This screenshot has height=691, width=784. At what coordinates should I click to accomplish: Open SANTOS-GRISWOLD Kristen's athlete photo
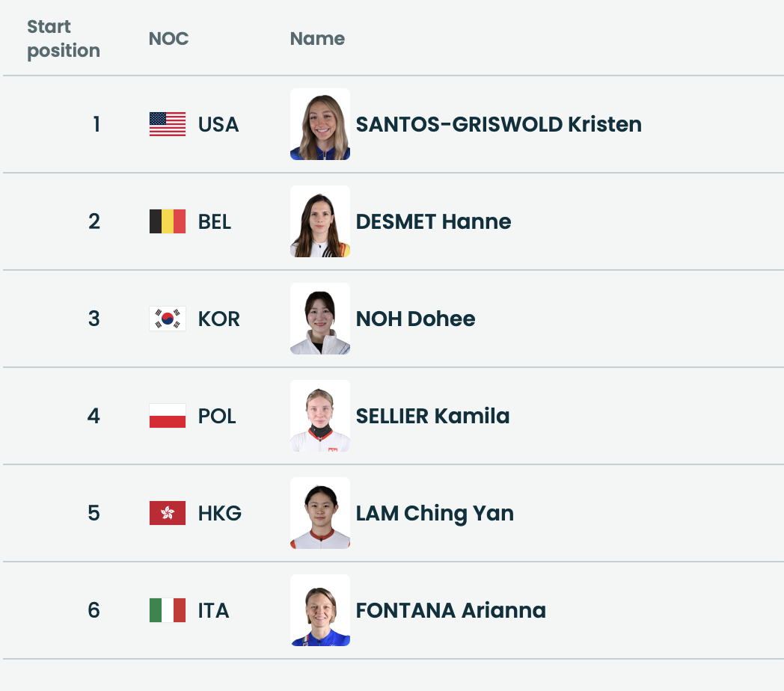coord(320,124)
